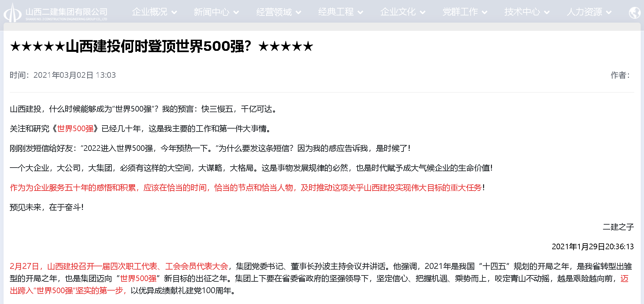Click the signature text 二建之子
The image size is (644, 304).
[618, 227]
